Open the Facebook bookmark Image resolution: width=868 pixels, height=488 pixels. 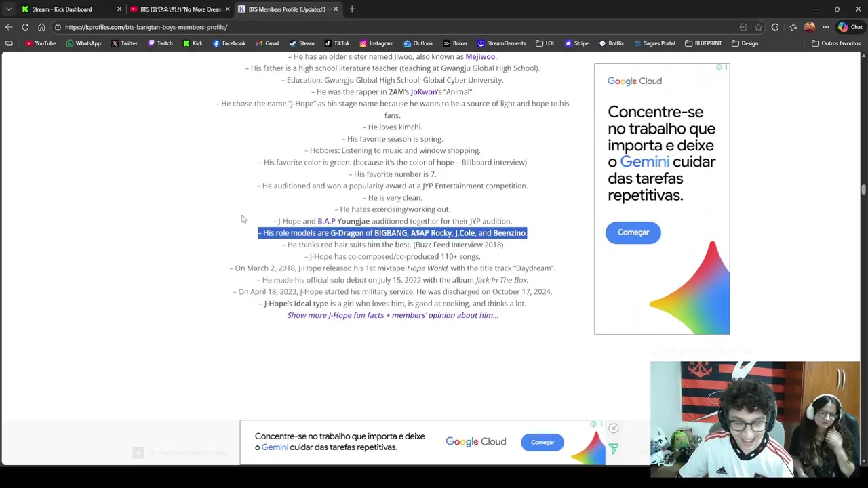[x=229, y=43]
